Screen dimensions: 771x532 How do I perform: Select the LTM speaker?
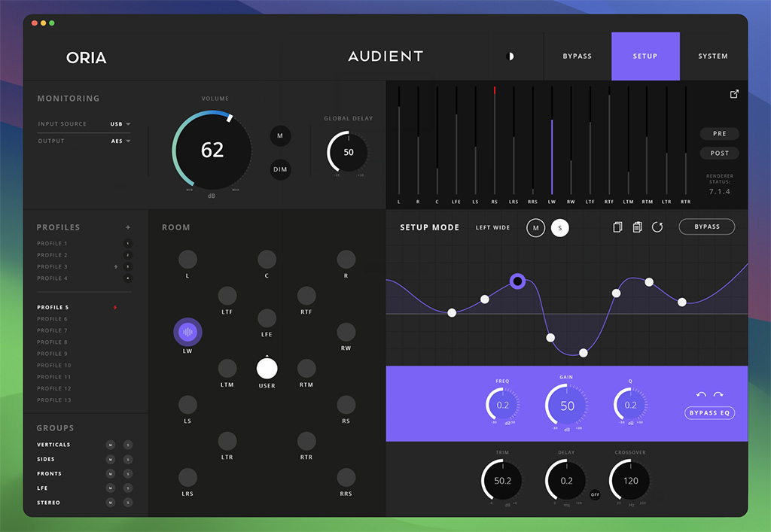coord(227,369)
